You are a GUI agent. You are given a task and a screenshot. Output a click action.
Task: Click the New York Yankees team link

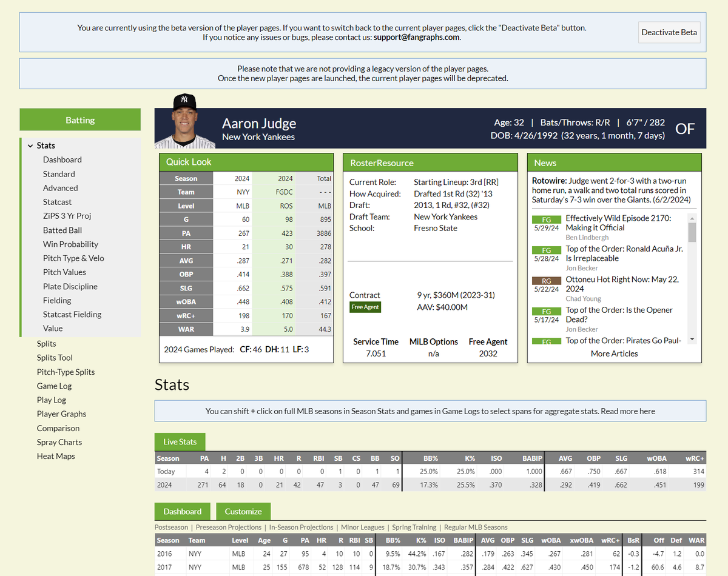click(x=258, y=137)
